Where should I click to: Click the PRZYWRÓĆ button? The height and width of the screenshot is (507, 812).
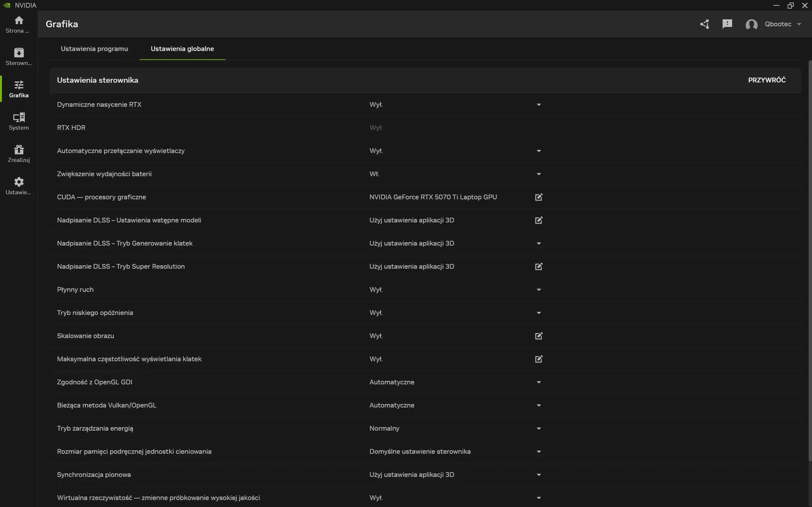point(767,80)
